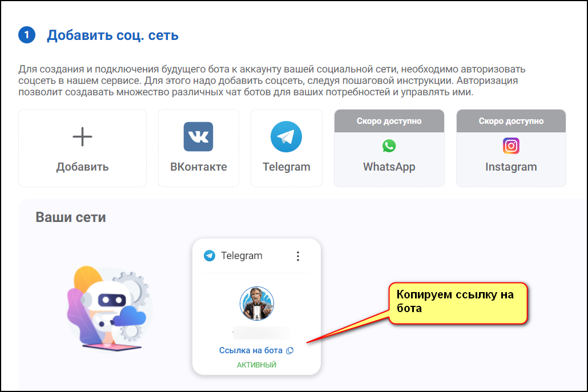Open the 'Ссылка на бота' link
Viewport: 588px width, 392px height.
tap(251, 350)
